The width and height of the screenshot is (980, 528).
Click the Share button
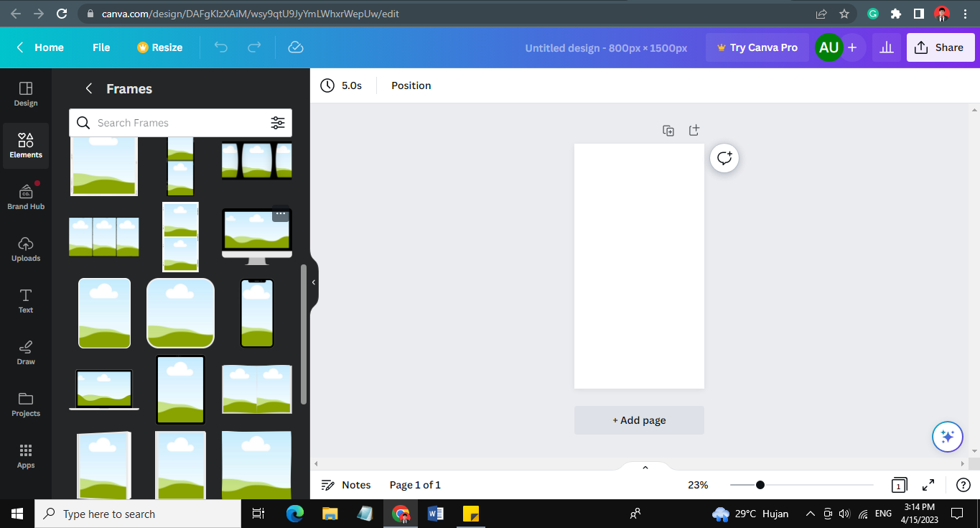pos(941,47)
